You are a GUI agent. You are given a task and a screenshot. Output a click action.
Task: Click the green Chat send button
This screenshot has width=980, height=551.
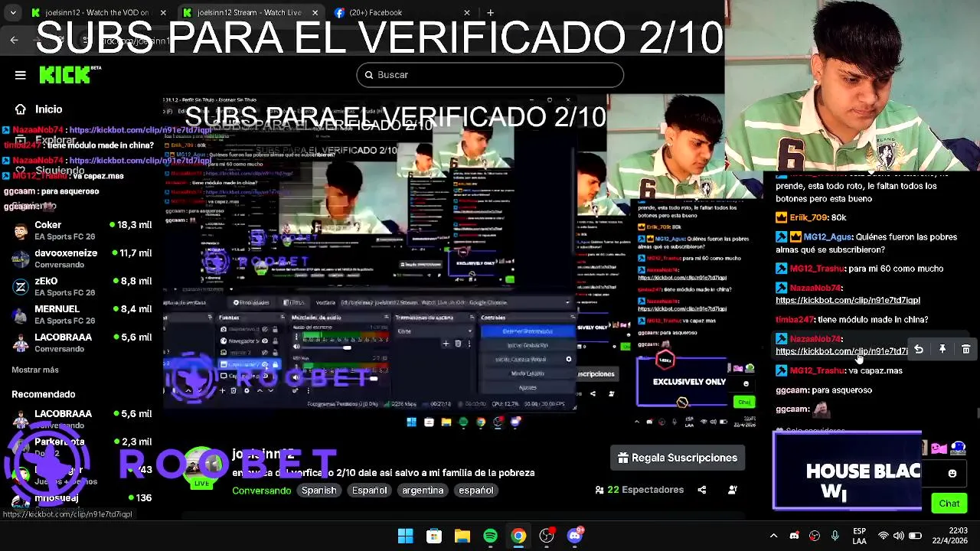coord(949,504)
